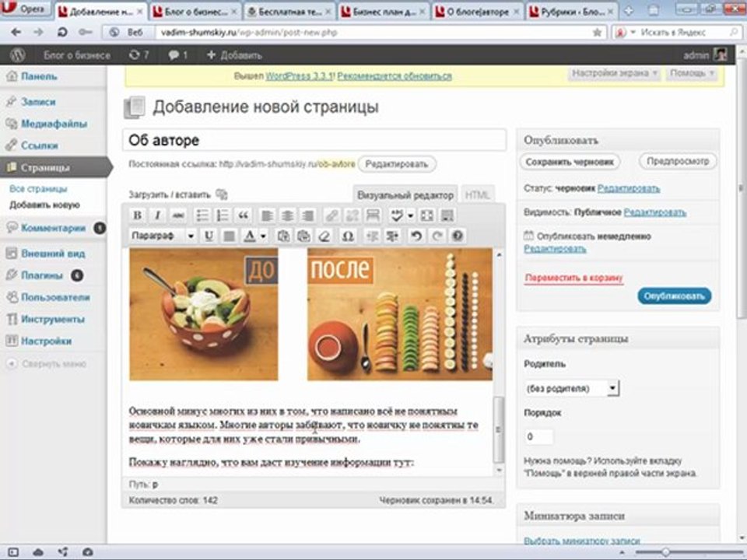Insert an unordered bullet list
The height and width of the screenshot is (560, 747).
coord(202,215)
